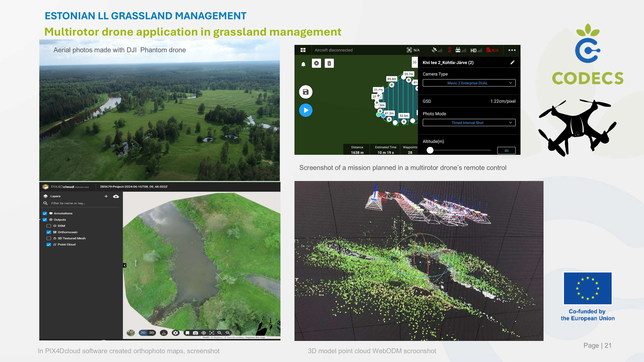Screen dimensions: 644x362
Task: Click the DJI Phantom aerial photo
Action: [160, 110]
